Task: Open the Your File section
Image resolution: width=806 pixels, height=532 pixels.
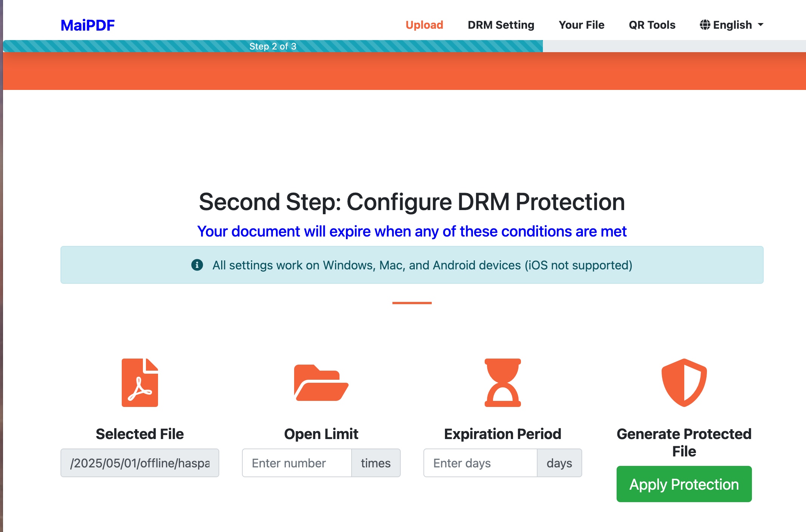Action: [581, 25]
